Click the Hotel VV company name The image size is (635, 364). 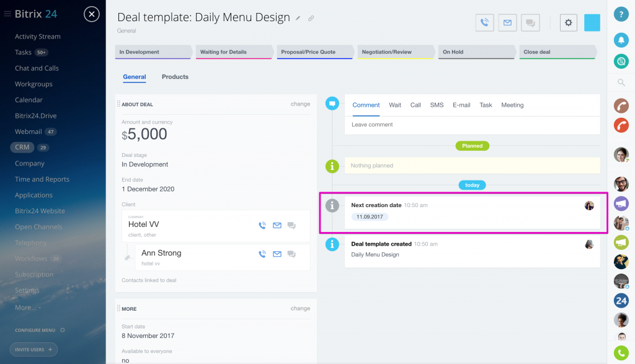coord(144,224)
